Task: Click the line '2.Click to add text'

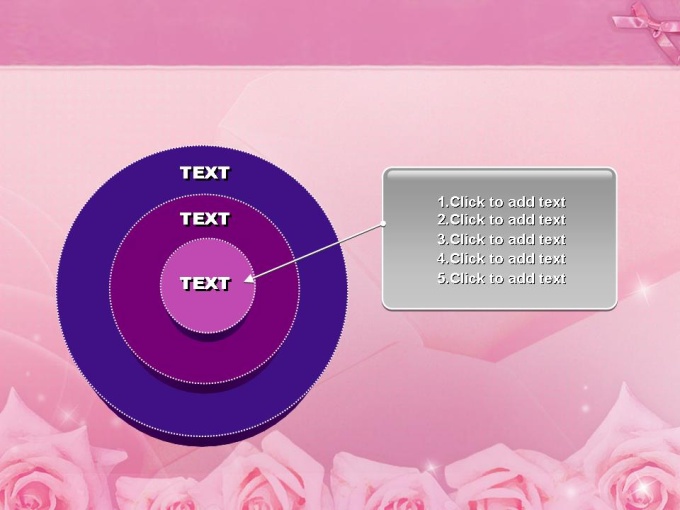Action: coord(501,220)
